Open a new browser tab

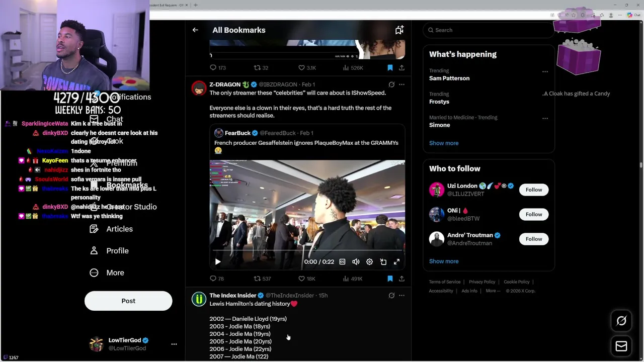[x=196, y=5]
